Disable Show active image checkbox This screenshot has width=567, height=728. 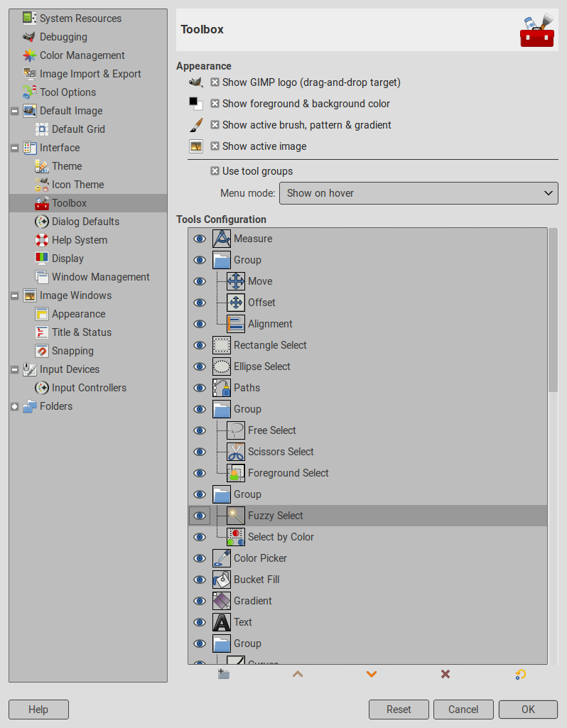[x=215, y=146]
